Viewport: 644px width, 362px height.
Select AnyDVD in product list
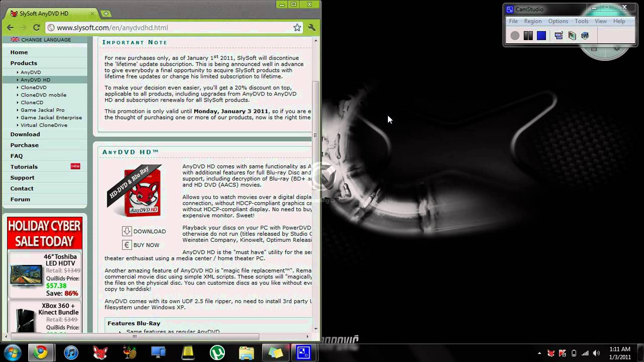[31, 72]
